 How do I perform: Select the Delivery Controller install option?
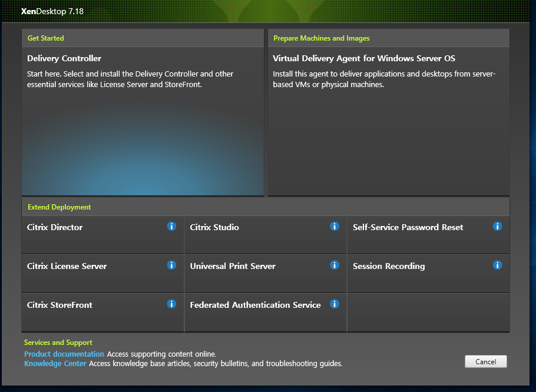click(143, 121)
